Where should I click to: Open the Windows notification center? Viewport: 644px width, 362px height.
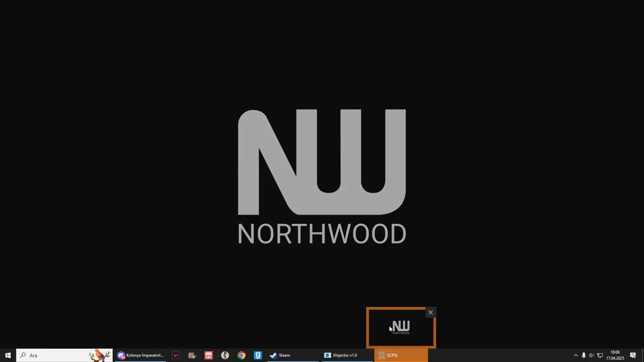tap(633, 355)
